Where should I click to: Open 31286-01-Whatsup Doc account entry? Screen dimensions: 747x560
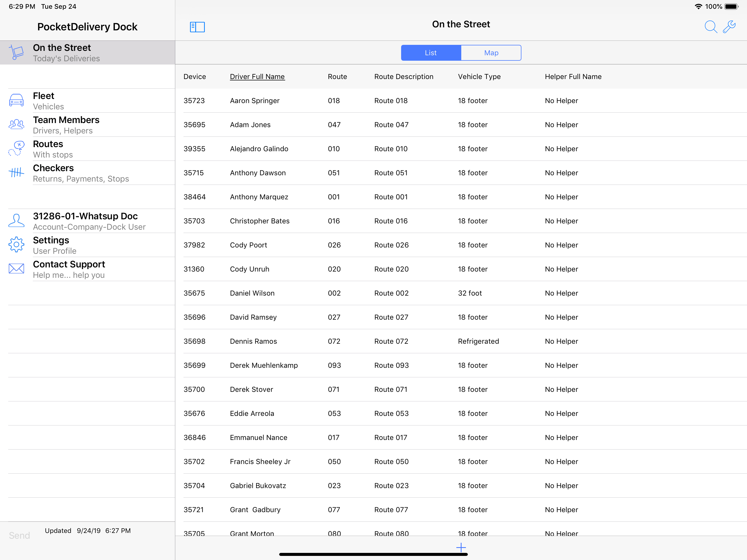87,221
